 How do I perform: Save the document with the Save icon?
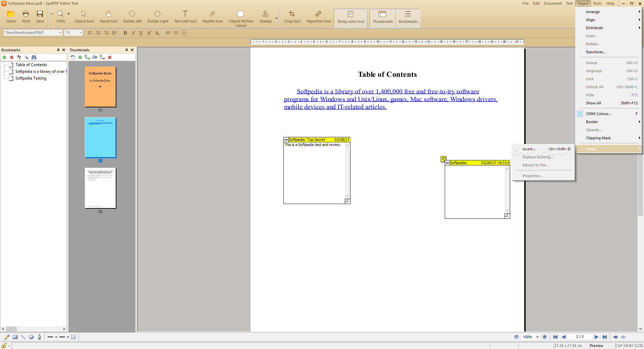pyautogui.click(x=40, y=14)
